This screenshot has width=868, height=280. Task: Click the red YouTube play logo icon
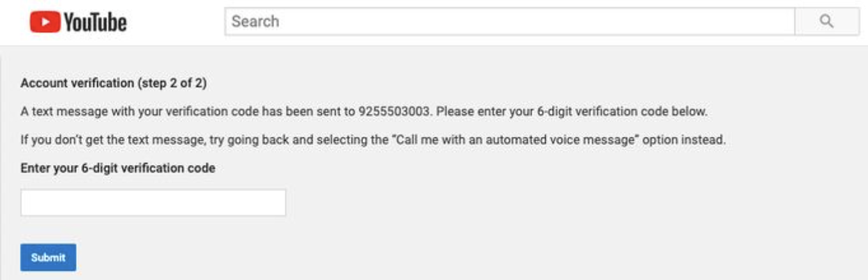[44, 22]
